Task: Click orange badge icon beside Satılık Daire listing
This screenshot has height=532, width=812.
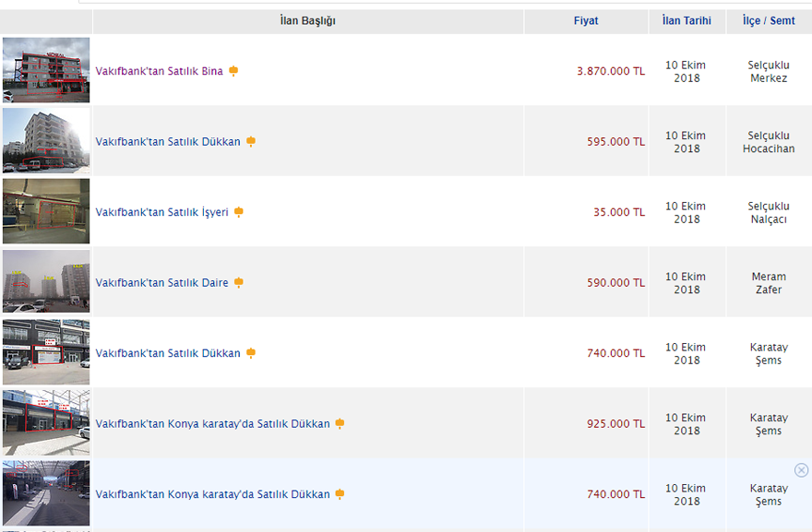Action: 239,283
